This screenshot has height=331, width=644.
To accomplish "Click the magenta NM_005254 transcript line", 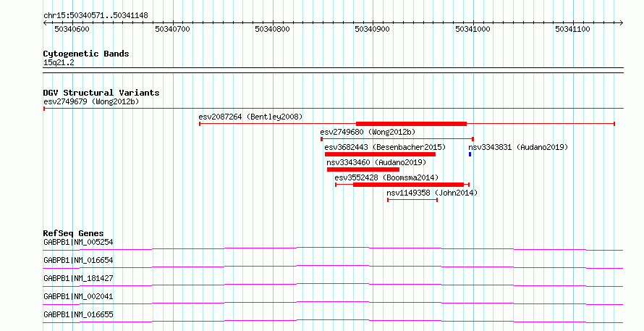I will (333, 248).
